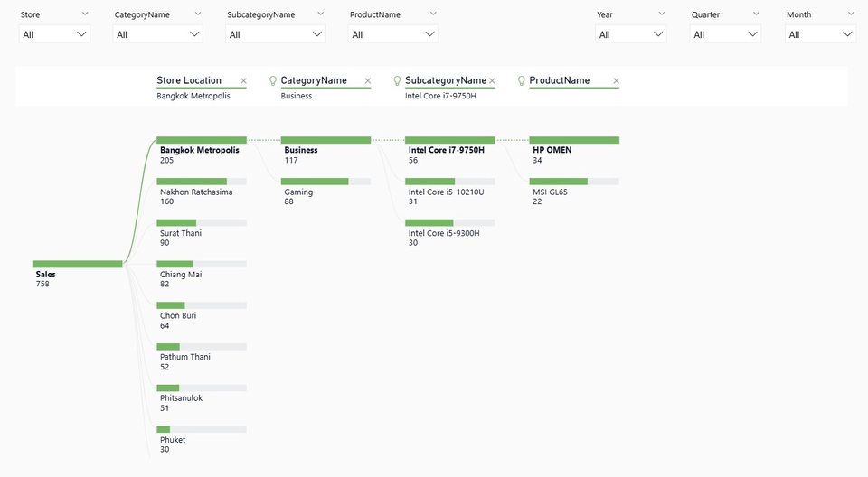Click lightbulb icon beside CategoryName header
Viewport: 868px width, 477px height.
tap(273, 80)
